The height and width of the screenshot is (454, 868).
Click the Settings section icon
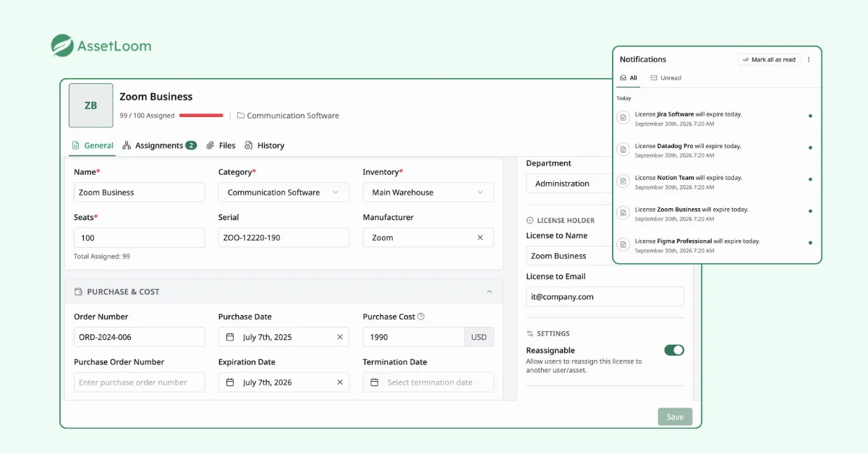pos(530,334)
